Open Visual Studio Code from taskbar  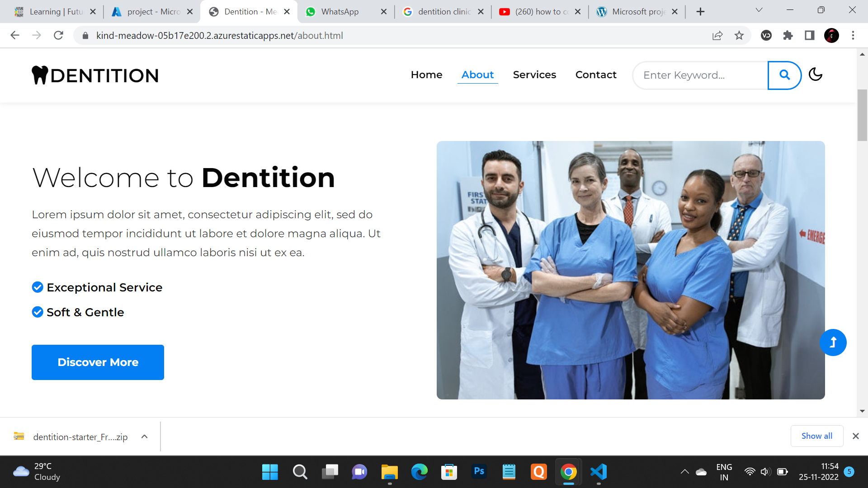tap(599, 472)
